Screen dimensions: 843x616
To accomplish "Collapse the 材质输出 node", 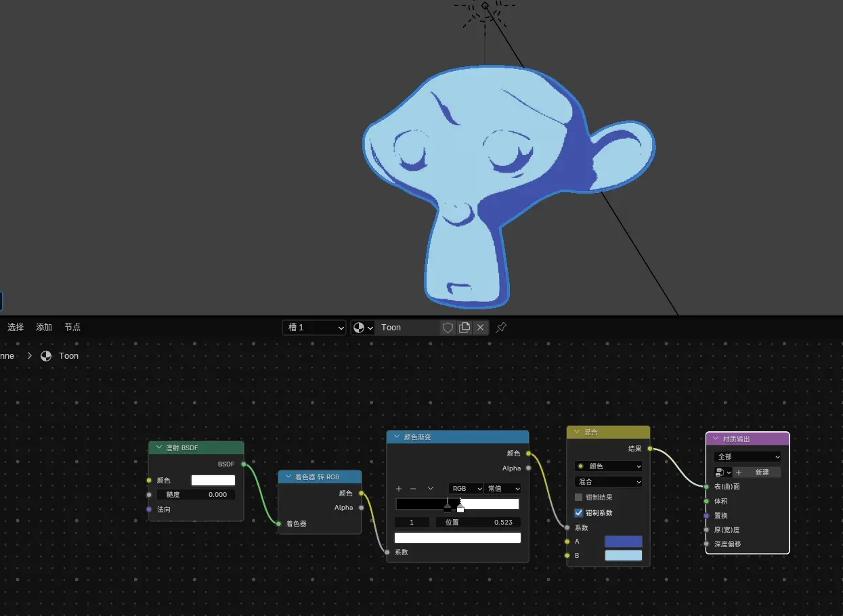I will pos(716,439).
